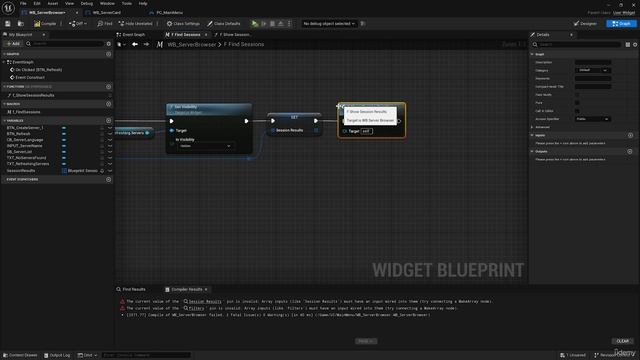Open Class Settings

(x=183, y=24)
